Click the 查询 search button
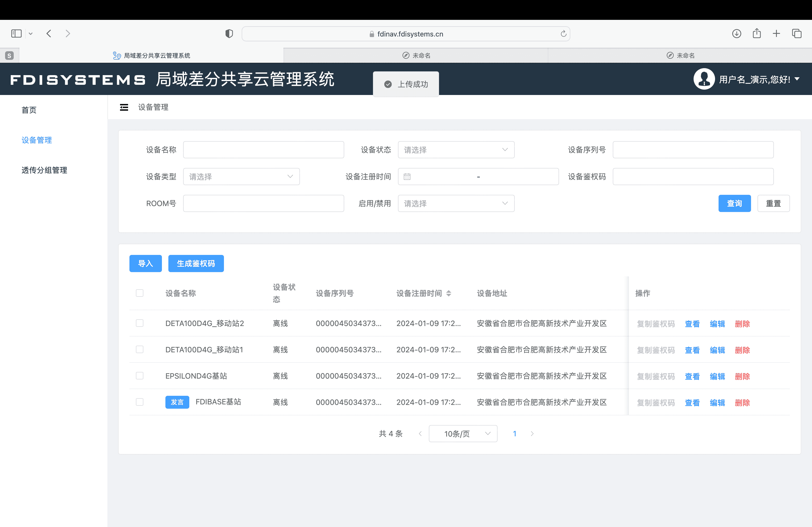 click(x=734, y=203)
